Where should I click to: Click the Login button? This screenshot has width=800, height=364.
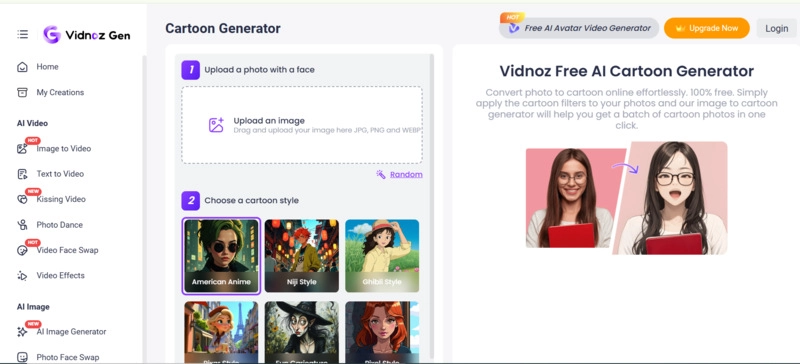(777, 29)
